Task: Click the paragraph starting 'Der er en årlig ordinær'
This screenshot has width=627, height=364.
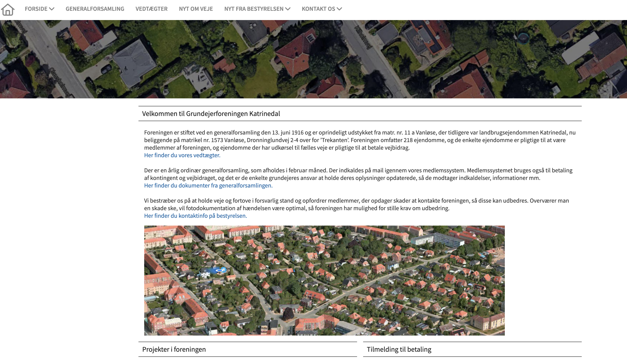Action: coord(358,174)
